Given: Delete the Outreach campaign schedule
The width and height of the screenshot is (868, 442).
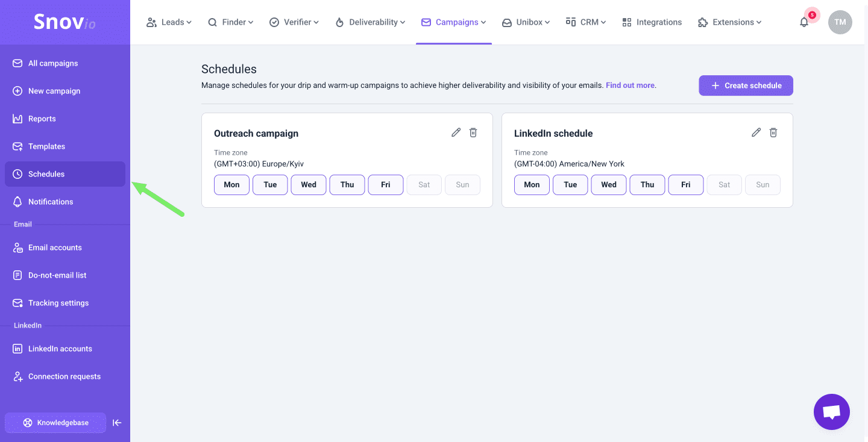Looking at the screenshot, I should point(473,132).
